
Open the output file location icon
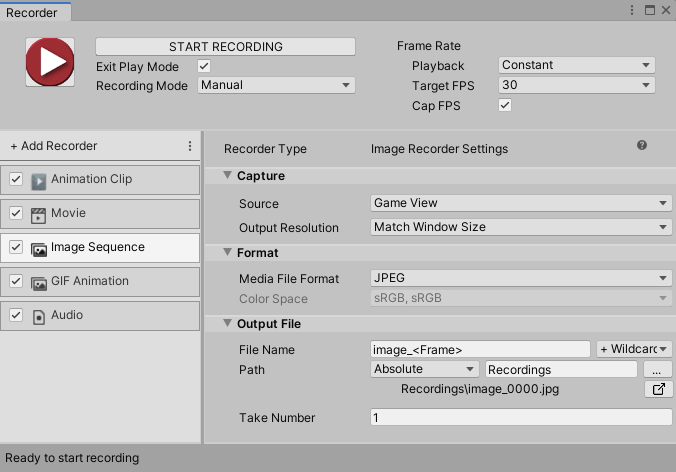pyautogui.click(x=658, y=389)
